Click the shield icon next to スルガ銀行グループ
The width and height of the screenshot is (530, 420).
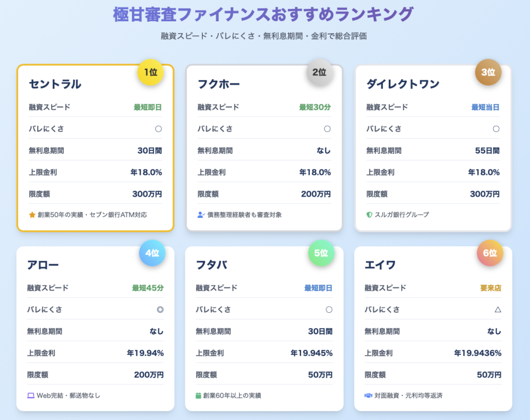tap(370, 214)
